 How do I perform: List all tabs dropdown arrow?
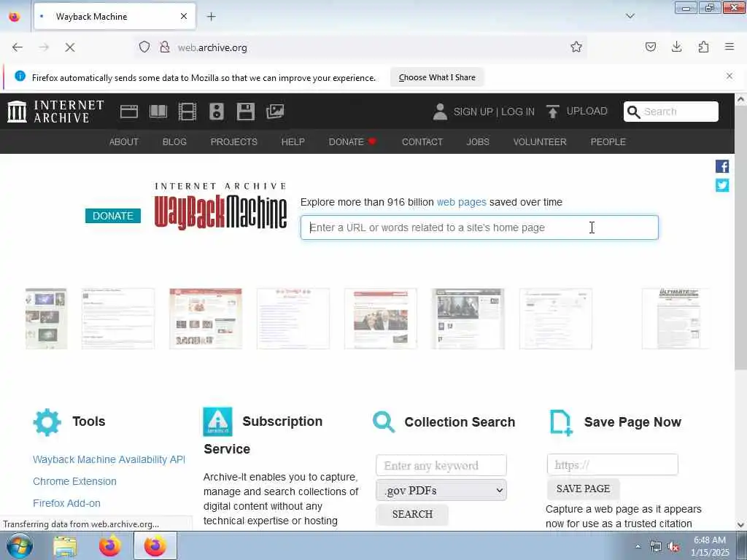tap(630, 16)
